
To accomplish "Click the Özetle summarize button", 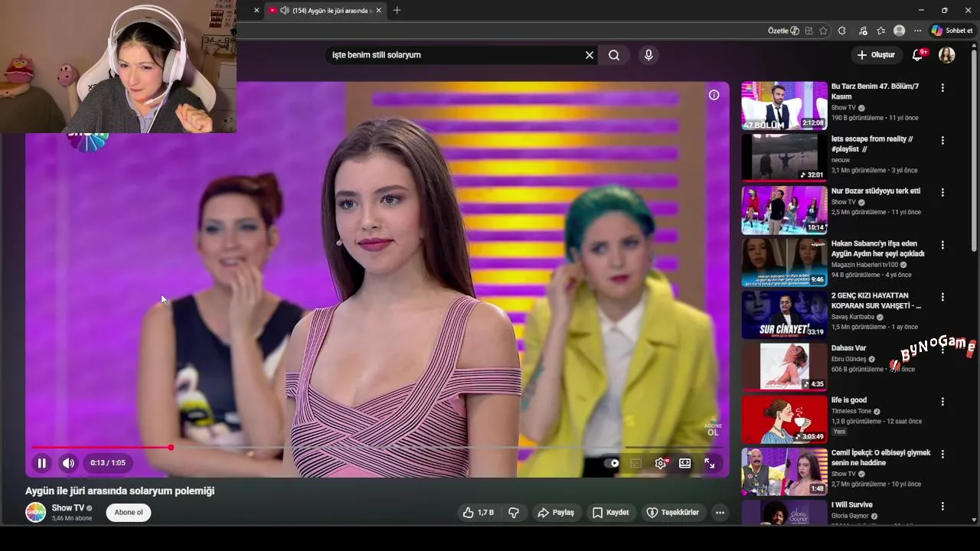I will click(783, 31).
